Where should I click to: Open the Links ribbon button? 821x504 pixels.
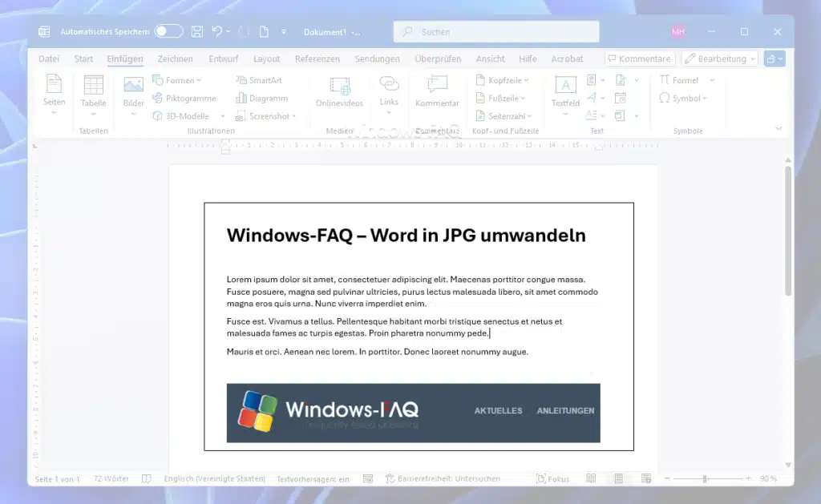point(389,95)
